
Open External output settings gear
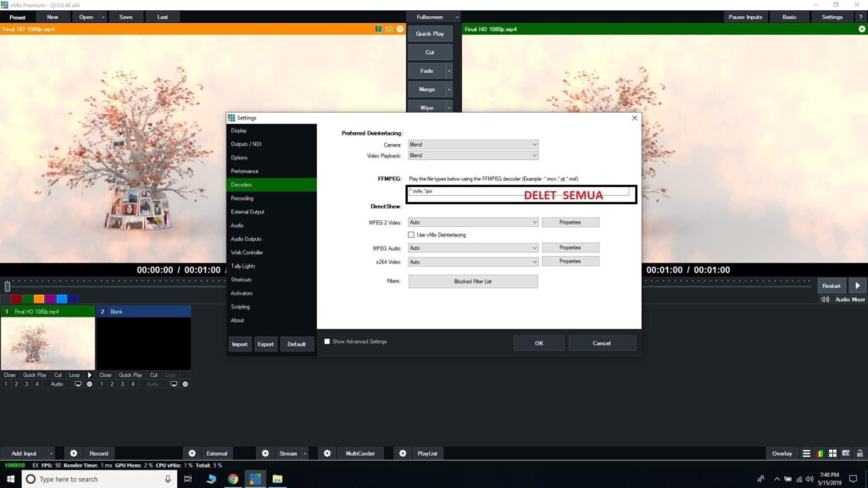pyautogui.click(x=192, y=453)
